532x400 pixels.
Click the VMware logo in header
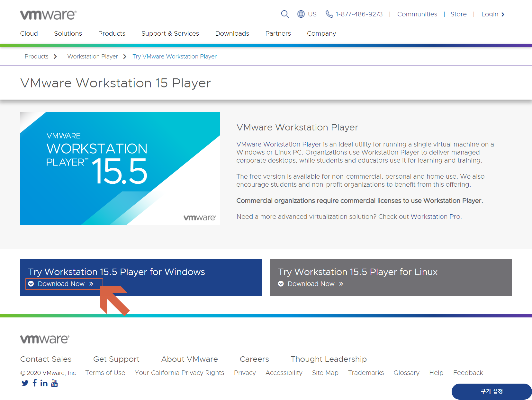(48, 15)
